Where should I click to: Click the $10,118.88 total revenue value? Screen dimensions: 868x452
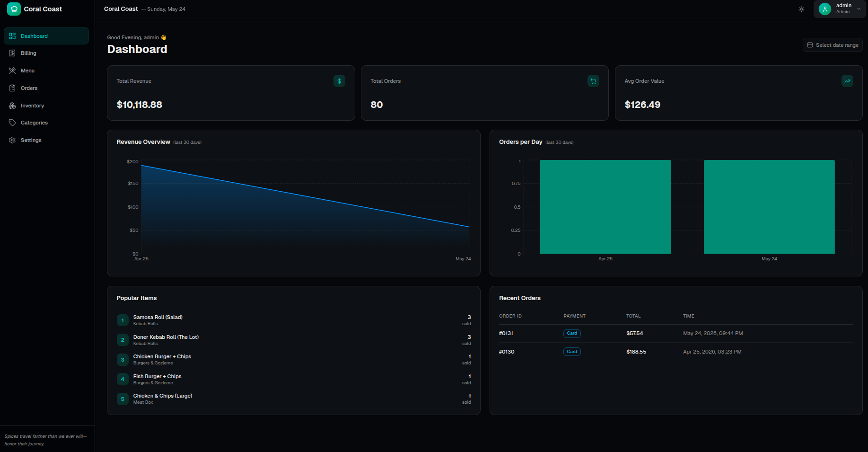click(x=140, y=105)
